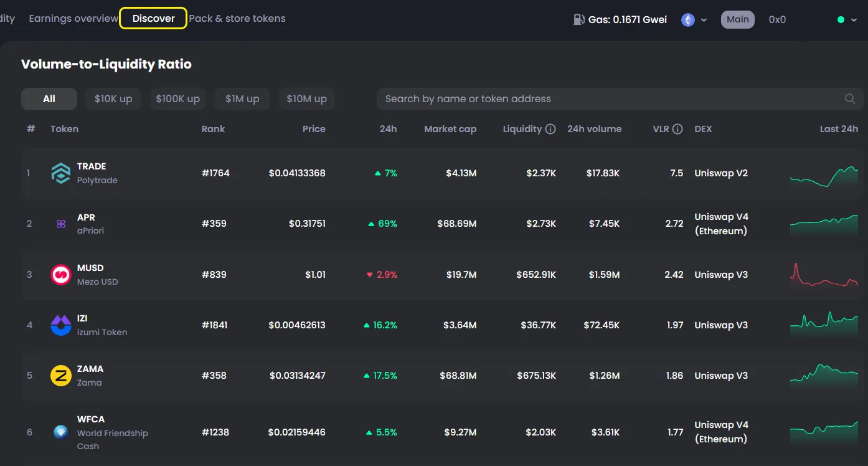The width and height of the screenshot is (868, 466).
Task: Click the aPriori APR token logo
Action: tap(61, 224)
